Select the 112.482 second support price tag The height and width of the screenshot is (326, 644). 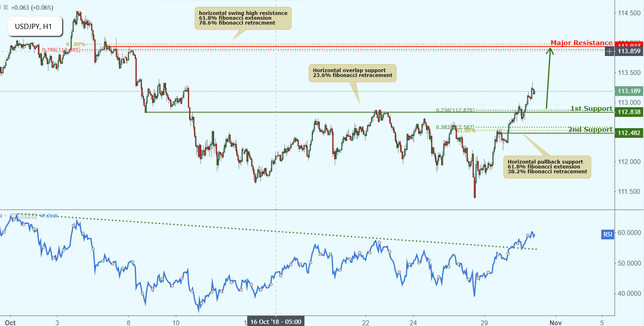[629, 133]
